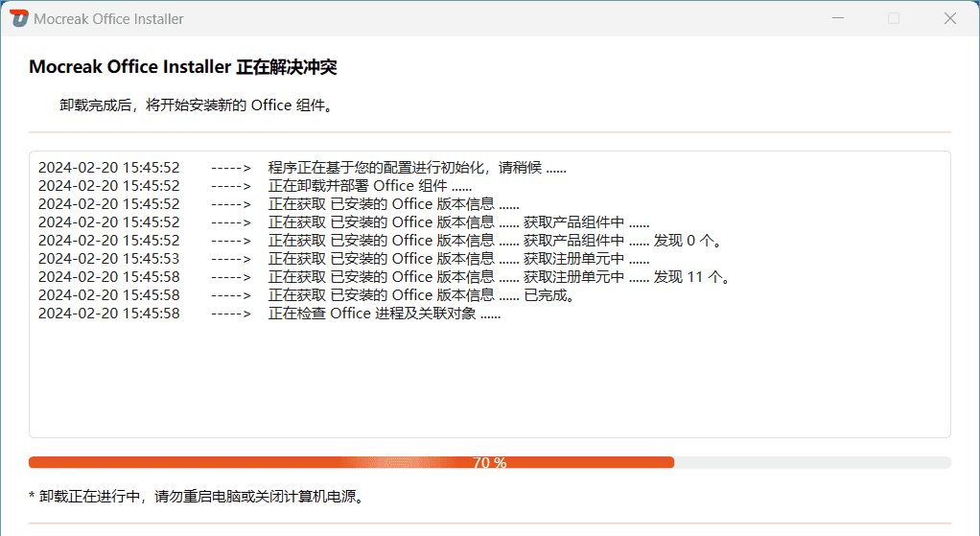
Task: Click the 15:45:53 timestamp in the log
Action: pyautogui.click(x=108, y=259)
